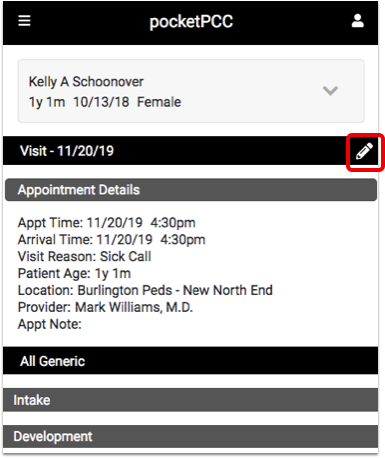Select the Kelly A Schoonover patient name
Viewport: 385px width, 458px height.
(x=86, y=82)
